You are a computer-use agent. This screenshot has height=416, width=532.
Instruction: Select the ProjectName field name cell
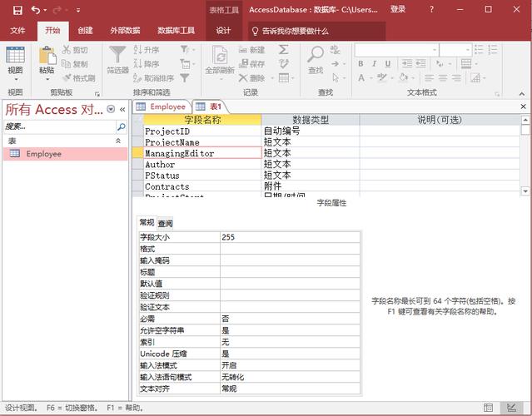click(x=202, y=142)
